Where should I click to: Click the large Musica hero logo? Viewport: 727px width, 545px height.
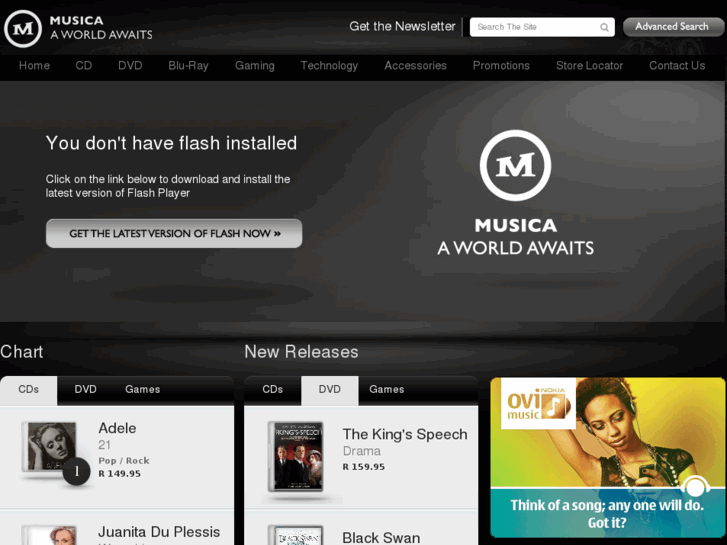pyautogui.click(x=515, y=193)
